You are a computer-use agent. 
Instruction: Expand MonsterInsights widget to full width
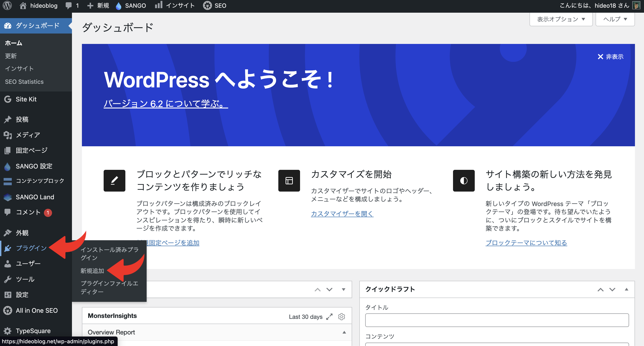[x=329, y=317]
